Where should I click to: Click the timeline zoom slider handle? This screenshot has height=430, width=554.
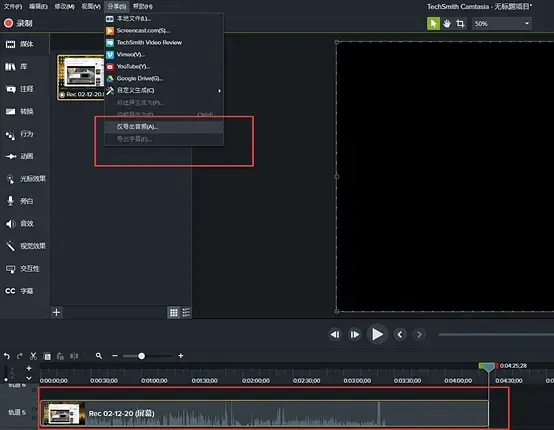141,356
